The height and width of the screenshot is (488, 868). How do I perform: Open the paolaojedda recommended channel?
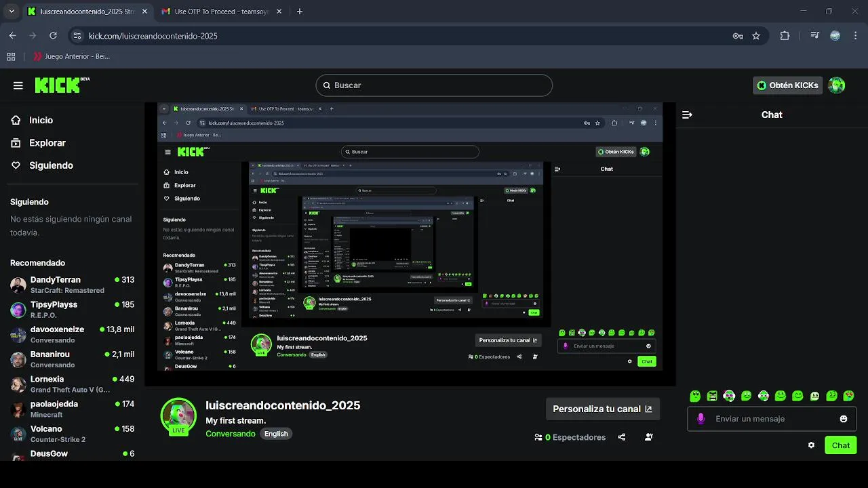click(x=72, y=409)
